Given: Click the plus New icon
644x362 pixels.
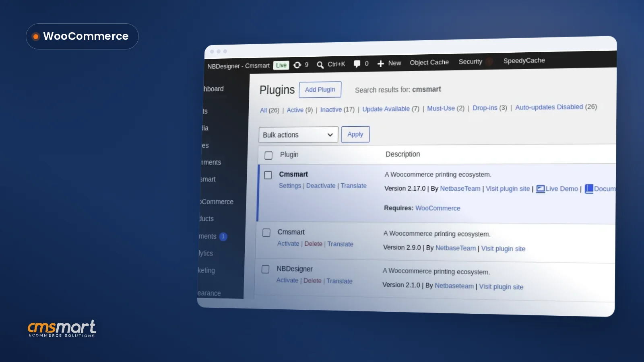Looking at the screenshot, I should [x=380, y=64].
